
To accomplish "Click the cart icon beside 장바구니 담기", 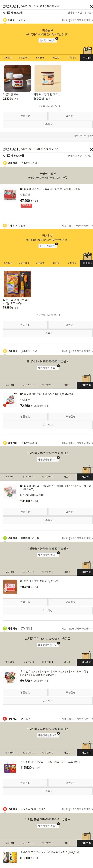I will pos(91,136).
